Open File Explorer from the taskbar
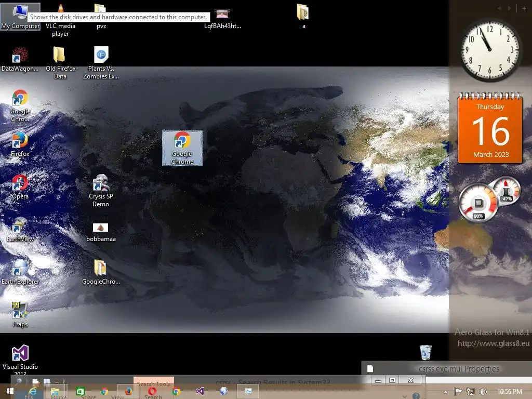 click(55, 391)
